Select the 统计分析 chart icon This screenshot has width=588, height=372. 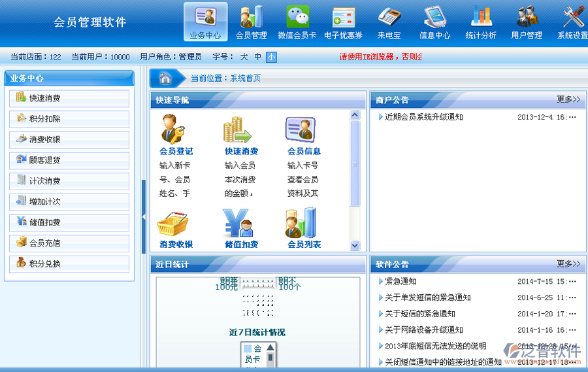pos(481,17)
